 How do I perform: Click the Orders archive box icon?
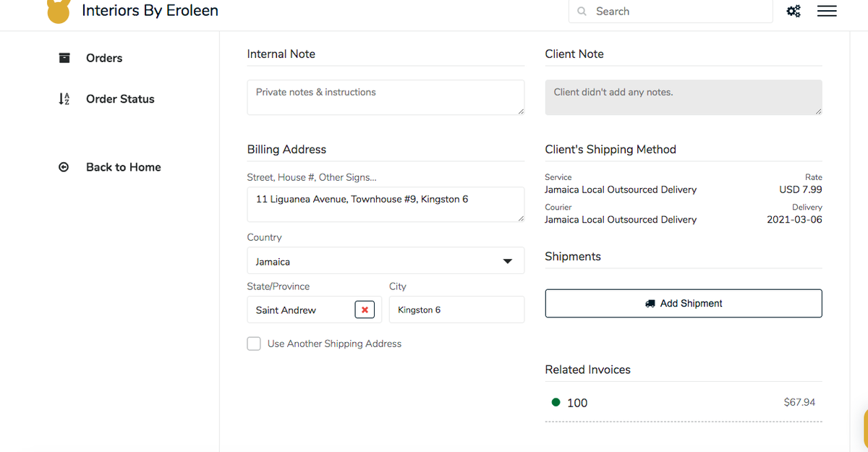point(64,58)
